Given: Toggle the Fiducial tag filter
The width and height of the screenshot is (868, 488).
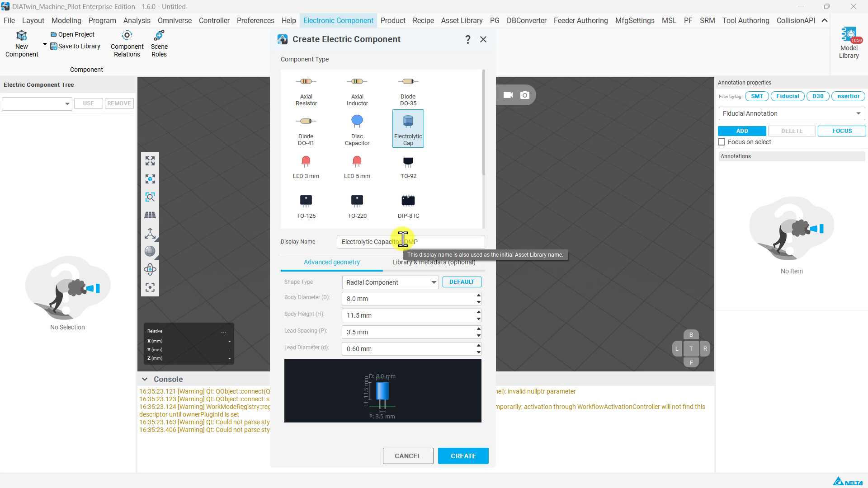Looking at the screenshot, I should [x=788, y=96].
